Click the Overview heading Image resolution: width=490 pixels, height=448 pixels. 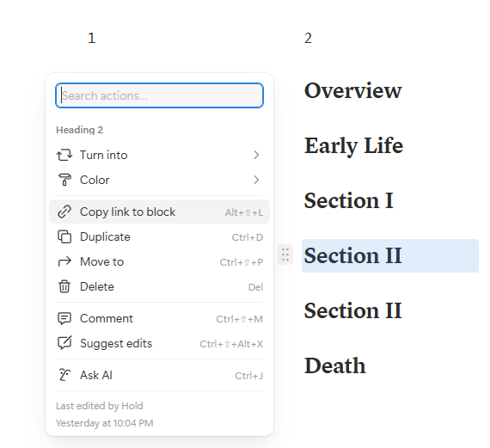(x=352, y=90)
